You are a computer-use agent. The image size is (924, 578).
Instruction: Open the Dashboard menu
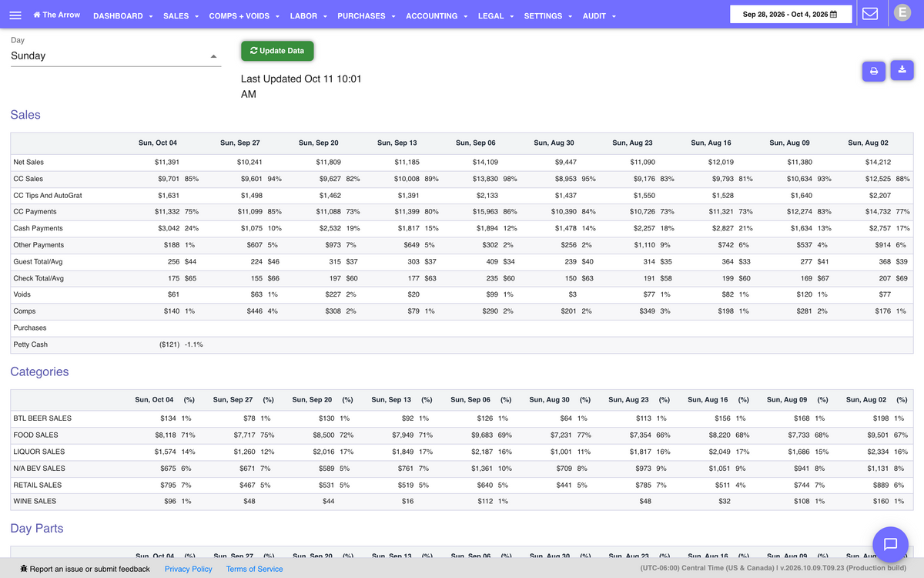pos(122,15)
